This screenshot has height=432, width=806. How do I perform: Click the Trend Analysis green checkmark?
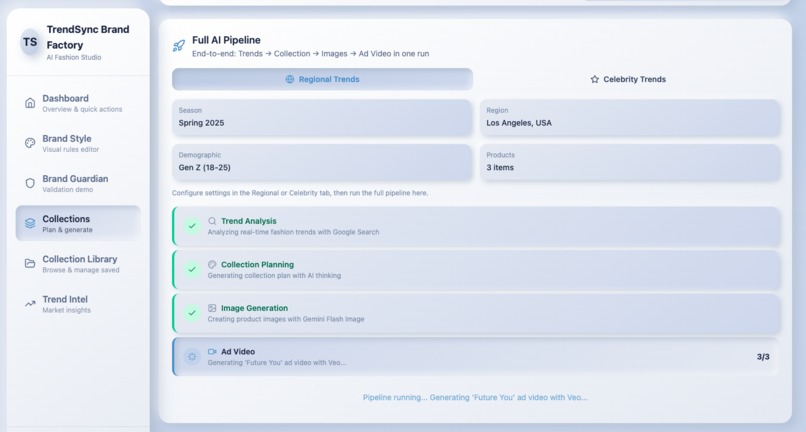[x=192, y=226]
